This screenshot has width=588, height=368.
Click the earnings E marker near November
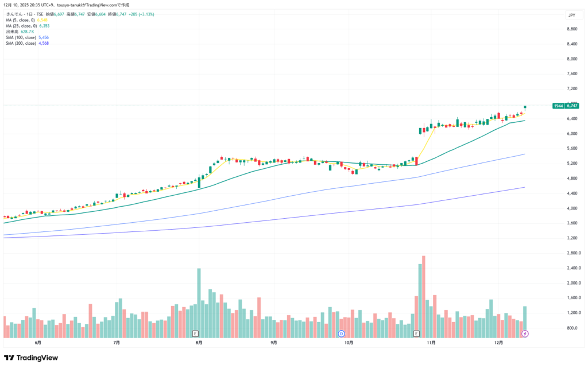[x=416, y=333]
